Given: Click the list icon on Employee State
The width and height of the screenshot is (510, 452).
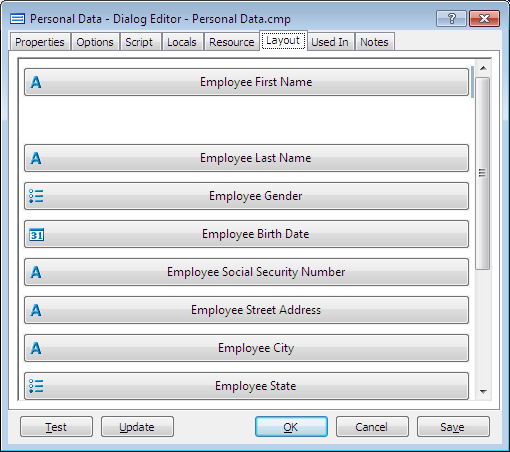Looking at the screenshot, I should coord(36,386).
